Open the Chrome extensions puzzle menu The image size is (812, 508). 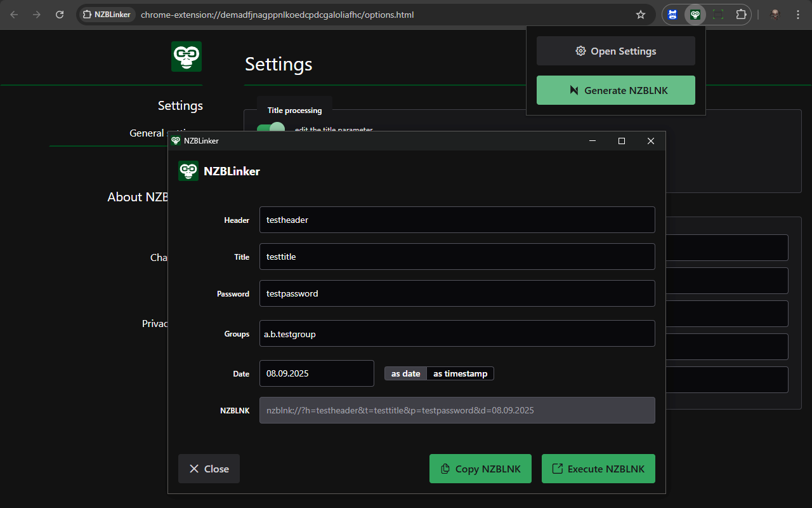(x=740, y=15)
